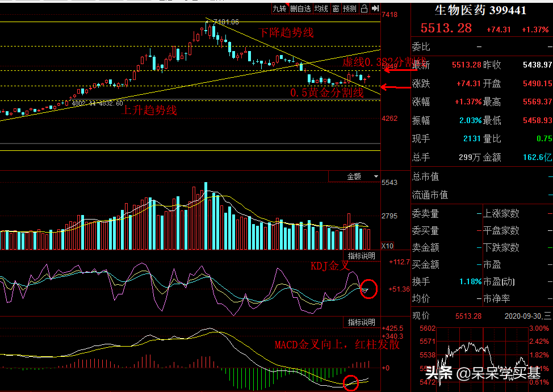Viewport: 553px width, 392px height.
Task: Click the title 生物医药 399441
Action: (480, 10)
